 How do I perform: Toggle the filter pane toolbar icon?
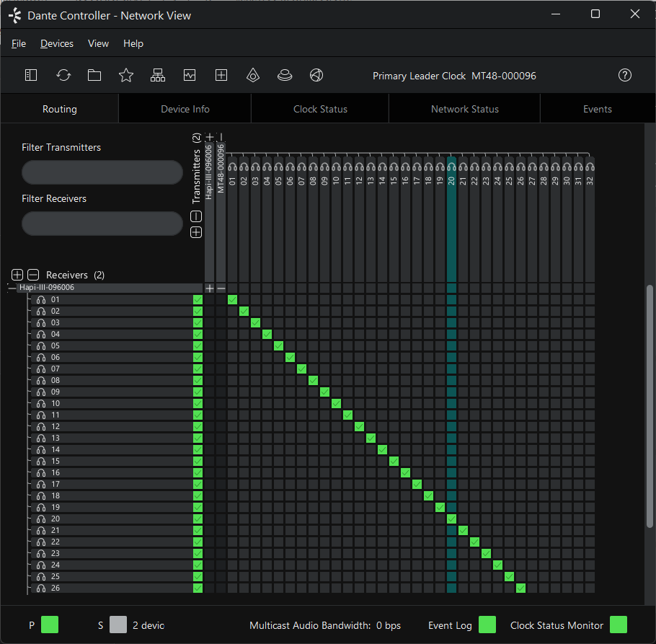click(x=31, y=75)
